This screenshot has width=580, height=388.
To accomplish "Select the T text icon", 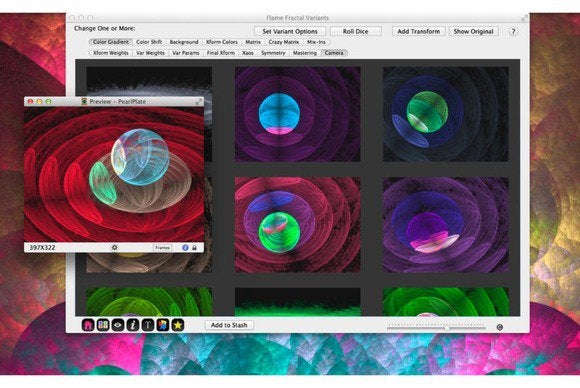I will [148, 325].
